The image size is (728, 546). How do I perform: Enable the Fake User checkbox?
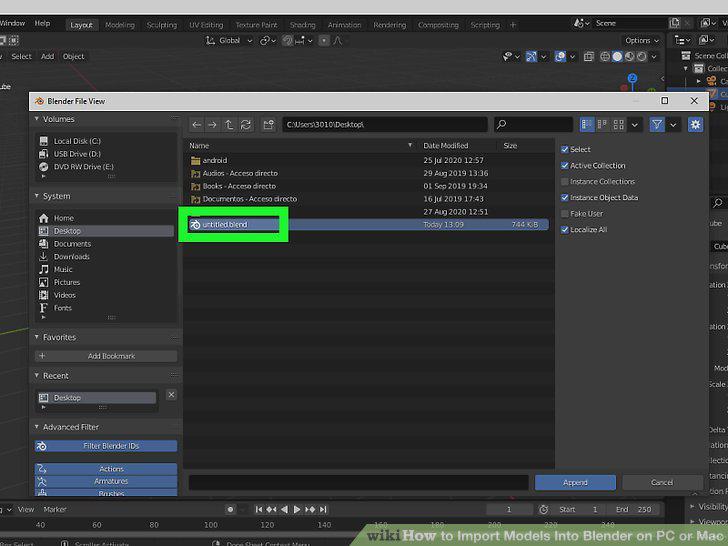pyautogui.click(x=565, y=214)
